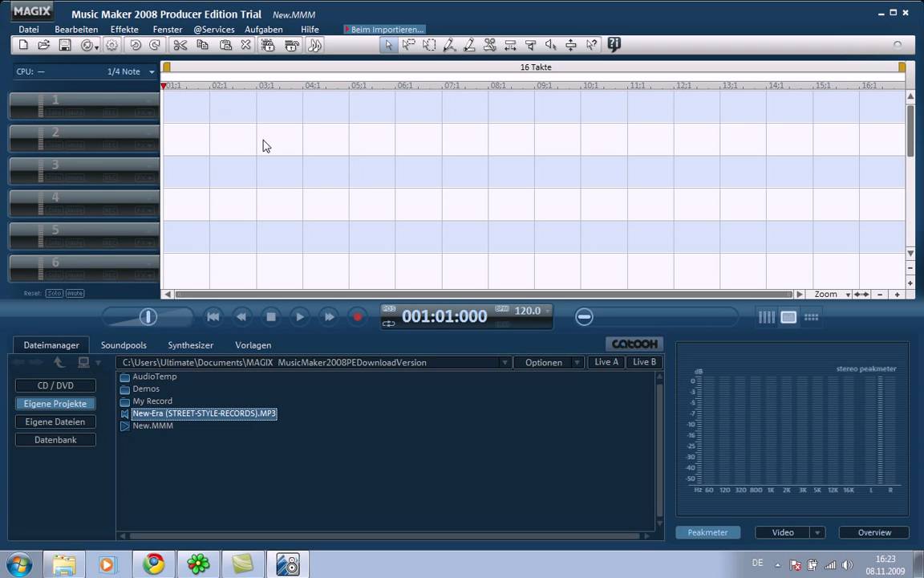Toggle loop playback under the POS label
This screenshot has width=924, height=578.
coord(388,324)
